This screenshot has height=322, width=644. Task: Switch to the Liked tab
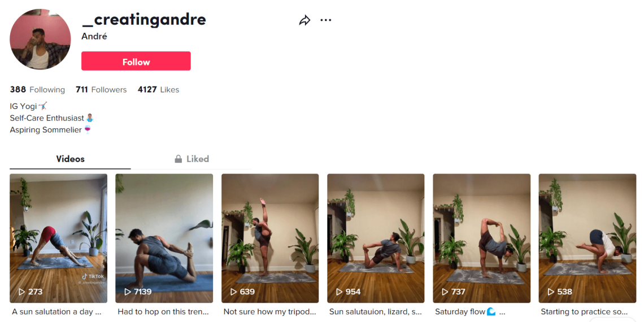[x=192, y=159]
